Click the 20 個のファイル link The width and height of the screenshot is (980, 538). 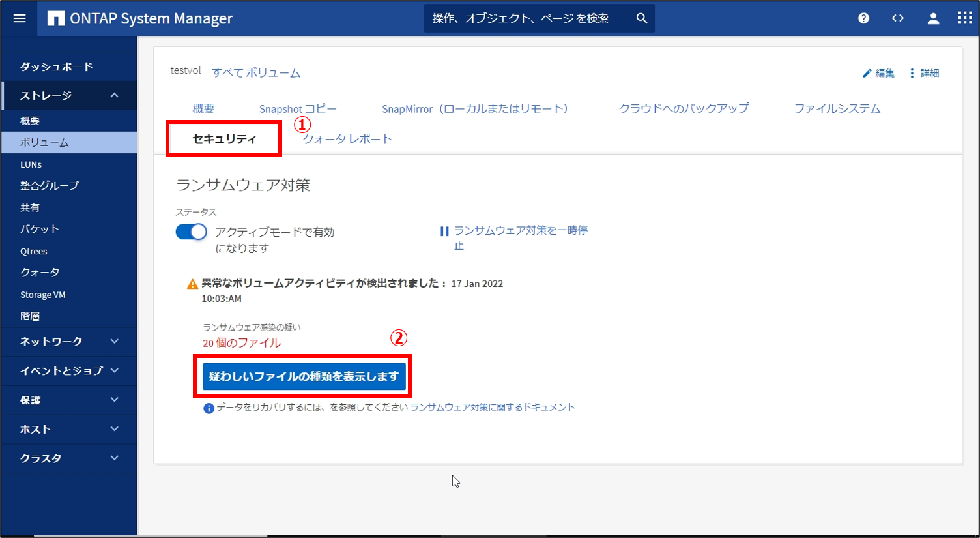click(x=242, y=343)
